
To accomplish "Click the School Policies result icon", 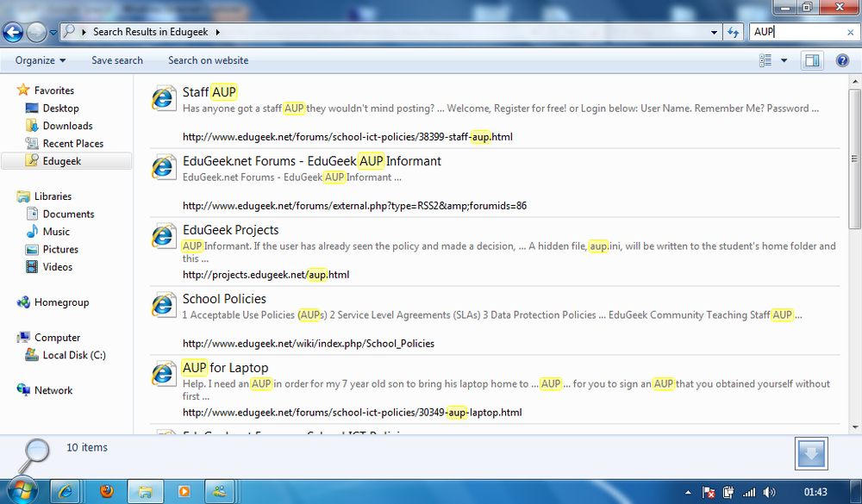I will point(163,305).
